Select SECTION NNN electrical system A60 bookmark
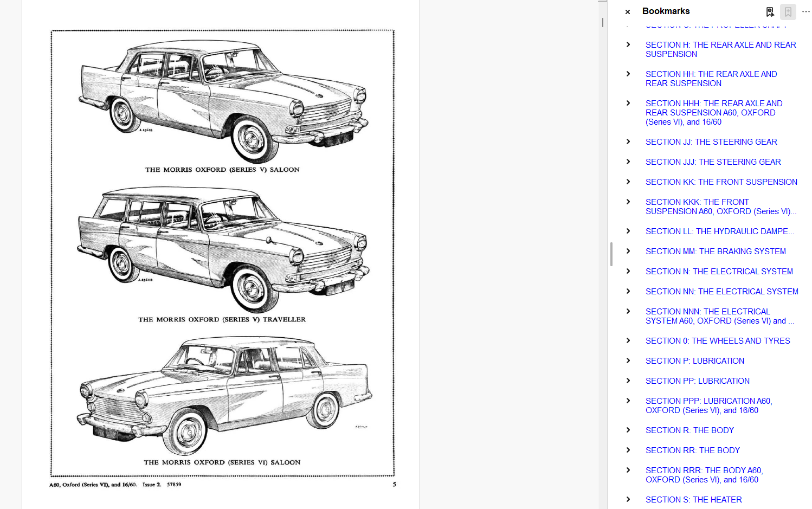Screen dimensions: 812x509 tap(720, 316)
